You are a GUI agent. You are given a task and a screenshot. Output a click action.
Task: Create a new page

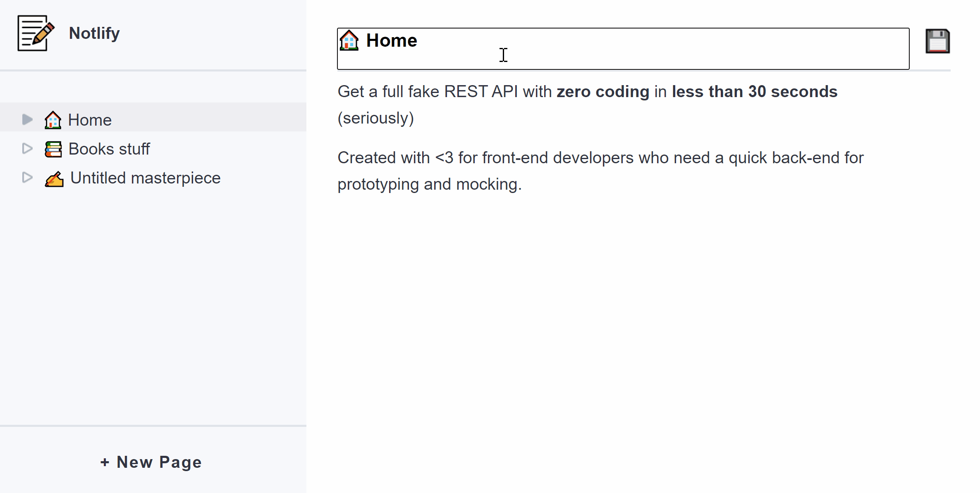(151, 462)
